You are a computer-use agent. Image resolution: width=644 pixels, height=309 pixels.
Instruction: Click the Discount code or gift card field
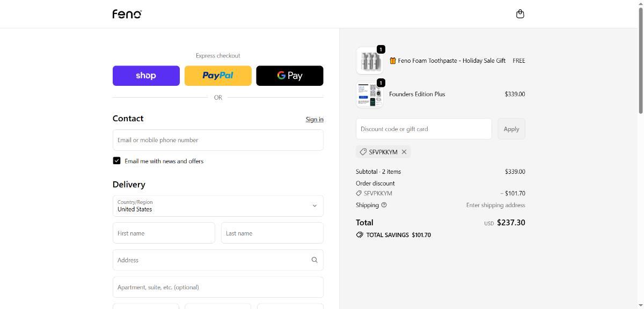(423, 129)
